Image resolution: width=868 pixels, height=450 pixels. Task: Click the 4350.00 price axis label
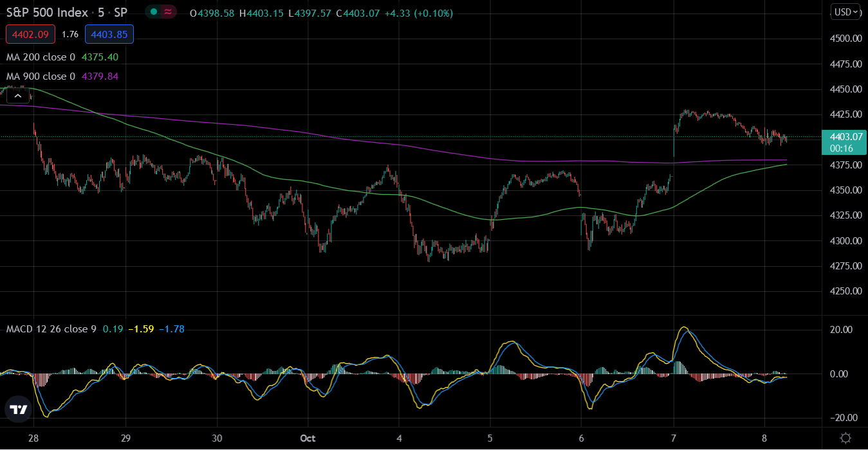point(846,190)
